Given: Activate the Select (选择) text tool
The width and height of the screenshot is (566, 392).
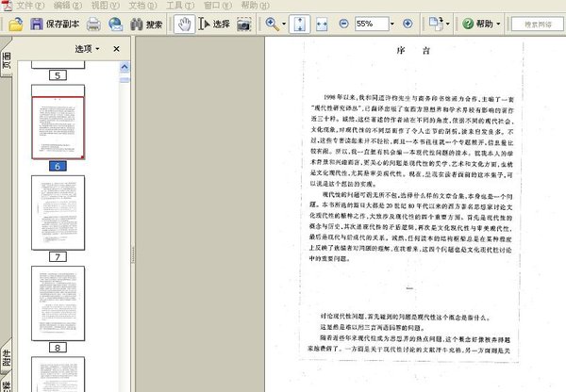Looking at the screenshot, I should [x=214, y=24].
